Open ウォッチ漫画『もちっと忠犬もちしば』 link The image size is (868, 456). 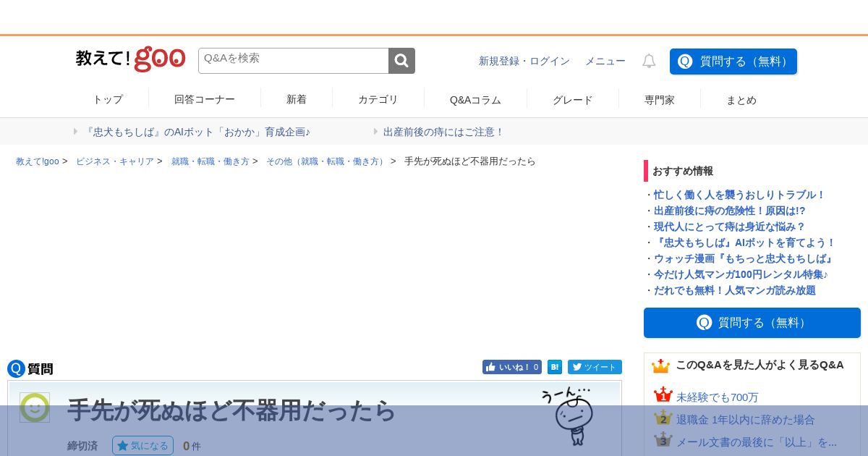coord(744,258)
